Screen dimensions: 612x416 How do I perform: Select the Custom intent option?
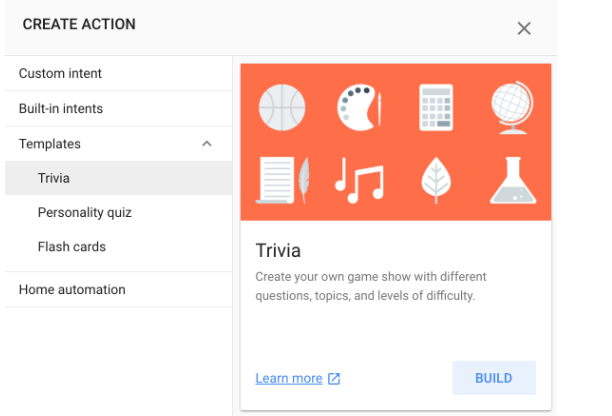pyautogui.click(x=60, y=73)
